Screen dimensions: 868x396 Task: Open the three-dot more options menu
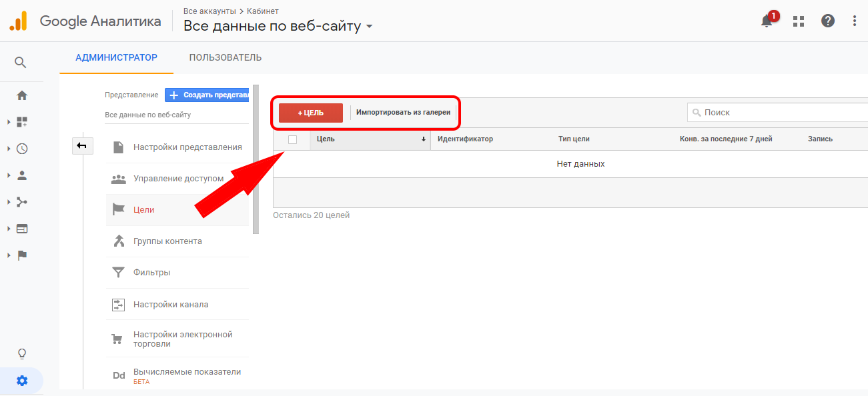[x=855, y=21]
